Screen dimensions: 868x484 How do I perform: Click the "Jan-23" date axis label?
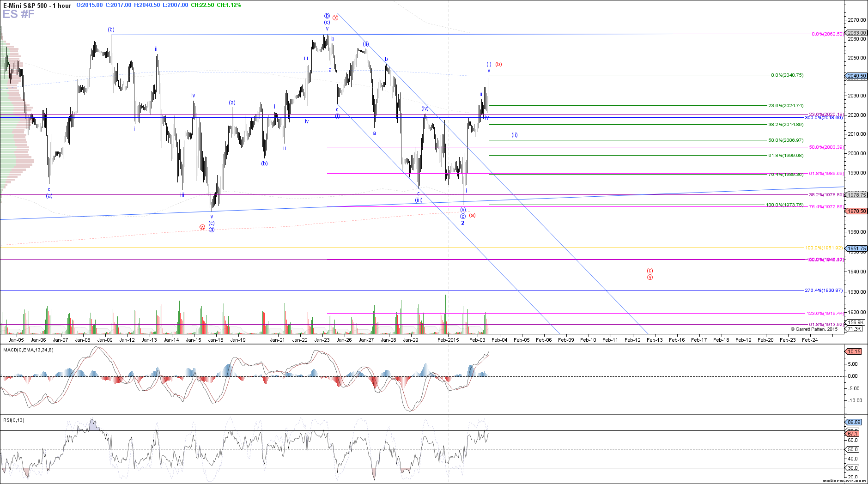pyautogui.click(x=322, y=340)
